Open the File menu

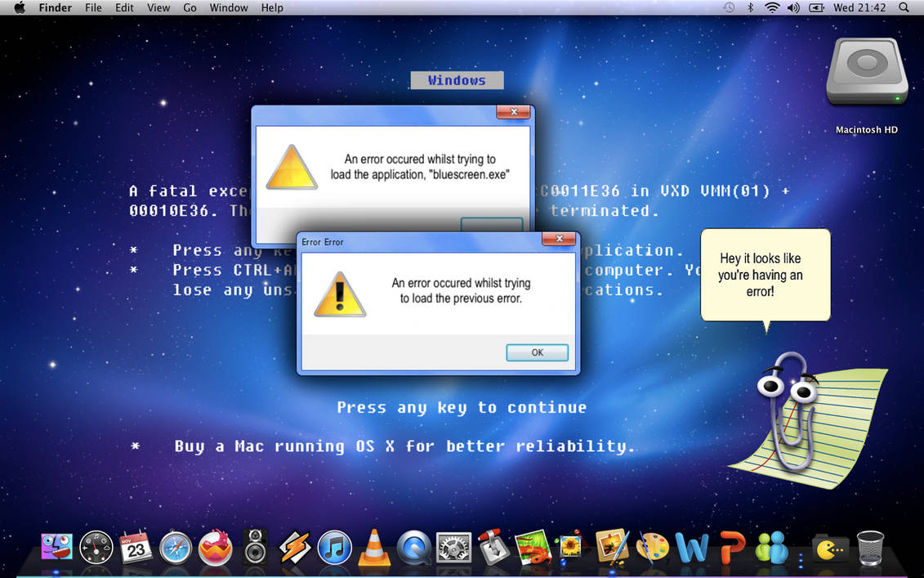pyautogui.click(x=93, y=7)
